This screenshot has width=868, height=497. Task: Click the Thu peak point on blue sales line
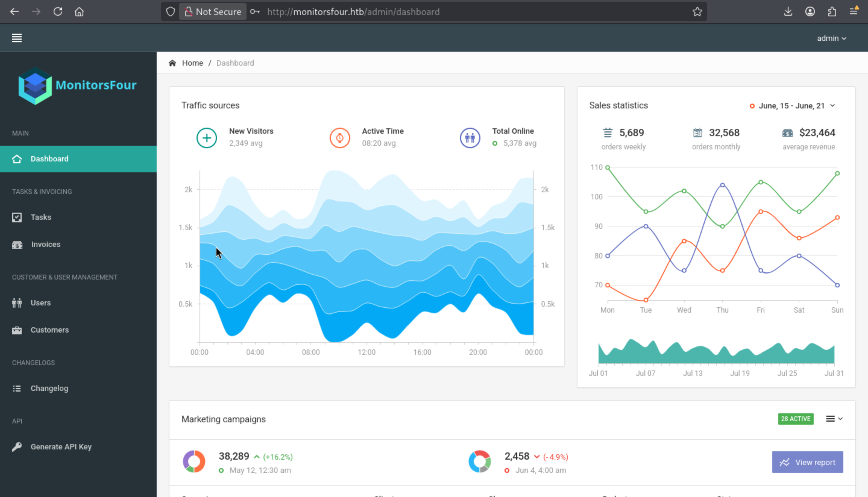[x=722, y=185]
